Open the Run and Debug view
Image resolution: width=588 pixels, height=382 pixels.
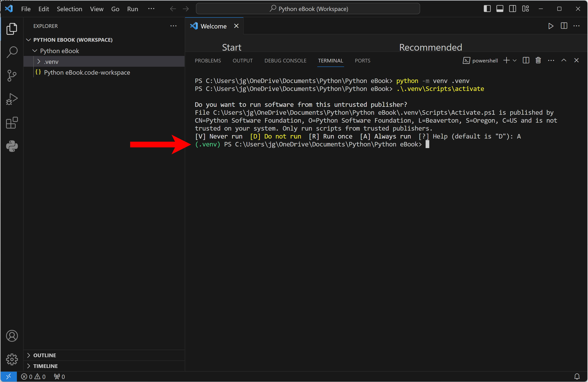12,99
